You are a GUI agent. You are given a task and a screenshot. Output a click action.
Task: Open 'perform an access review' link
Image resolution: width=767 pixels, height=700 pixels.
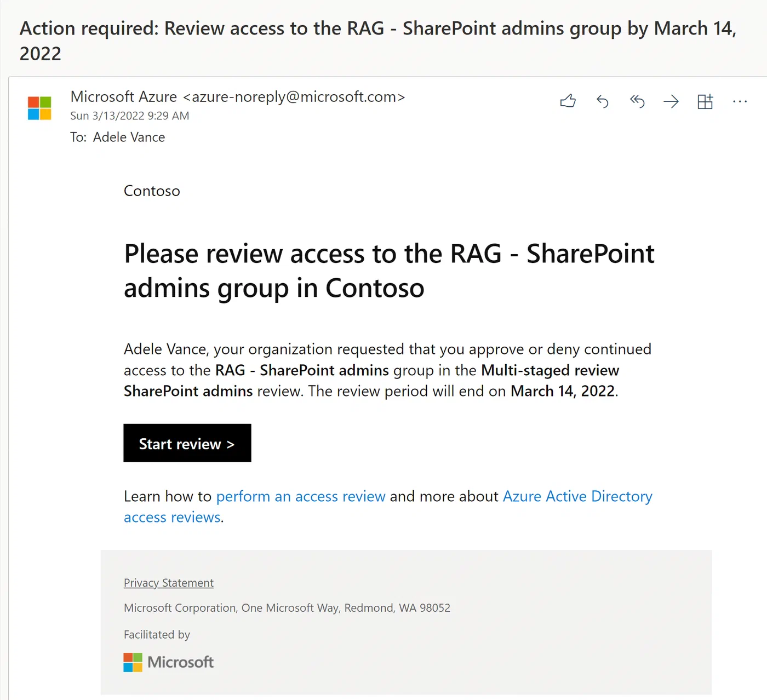tap(301, 496)
